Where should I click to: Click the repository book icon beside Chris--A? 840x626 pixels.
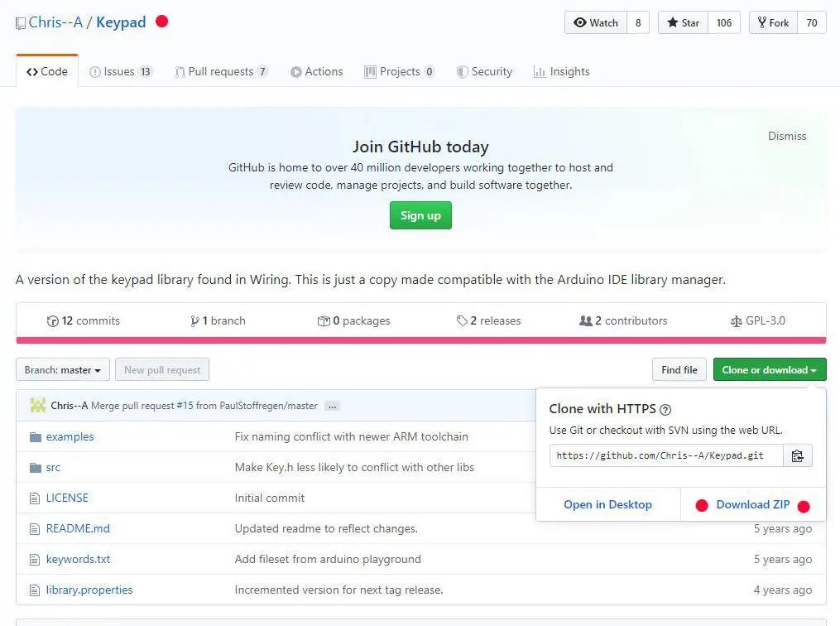tap(21, 23)
